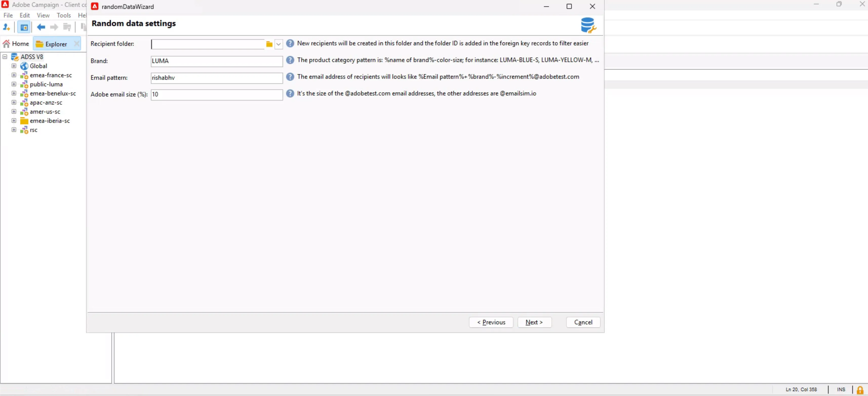868x396 pixels.
Task: Click help icon beside Brand field
Action: tap(290, 60)
